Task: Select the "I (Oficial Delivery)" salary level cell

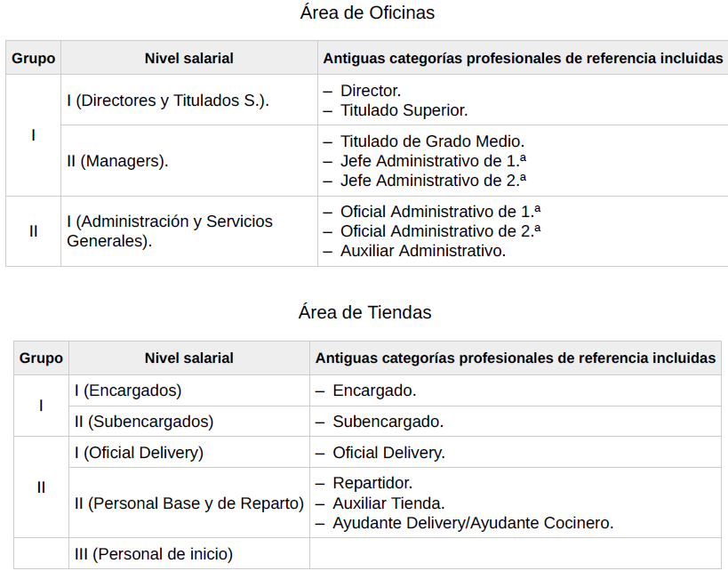Action: click(139, 453)
